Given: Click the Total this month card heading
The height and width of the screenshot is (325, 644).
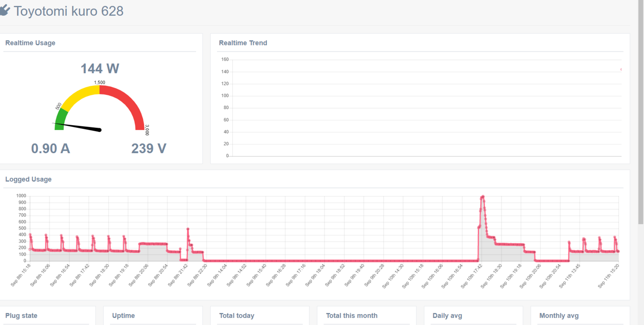Looking at the screenshot, I should pos(352,316).
